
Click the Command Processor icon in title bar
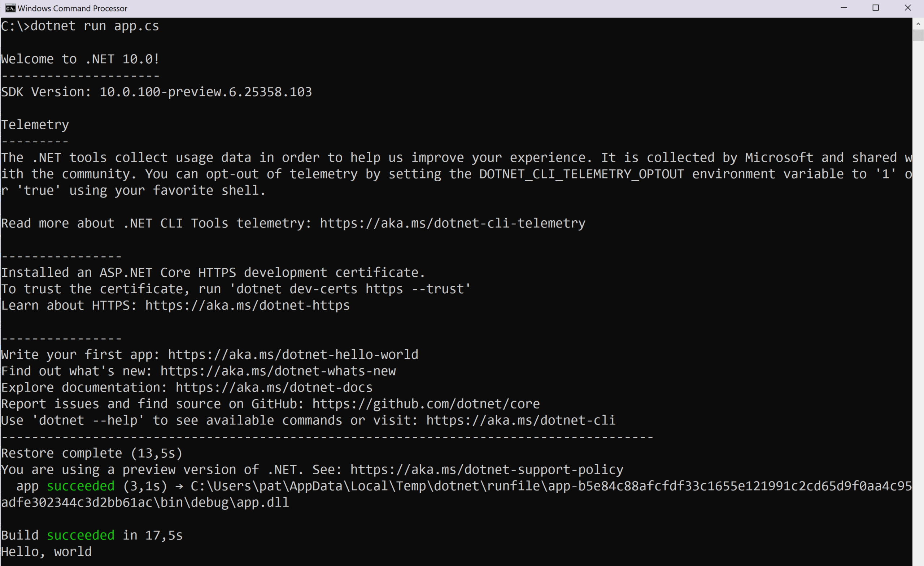pos(10,8)
